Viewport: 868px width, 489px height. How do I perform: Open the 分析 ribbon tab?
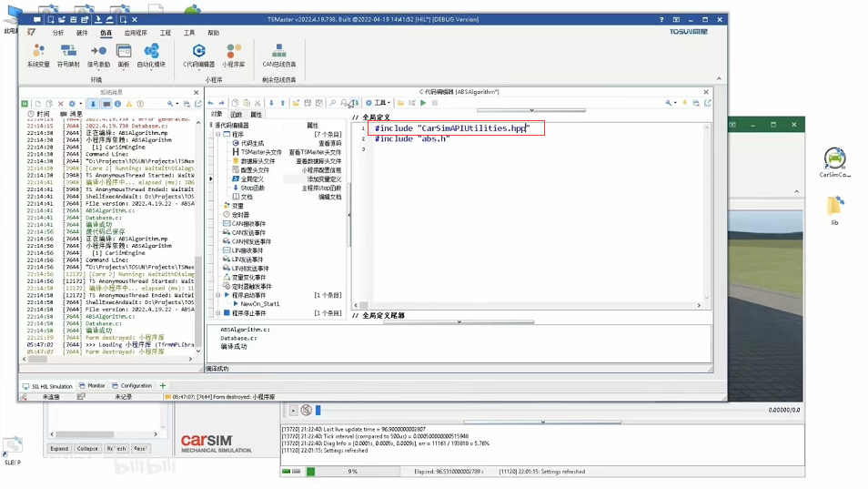(58, 33)
